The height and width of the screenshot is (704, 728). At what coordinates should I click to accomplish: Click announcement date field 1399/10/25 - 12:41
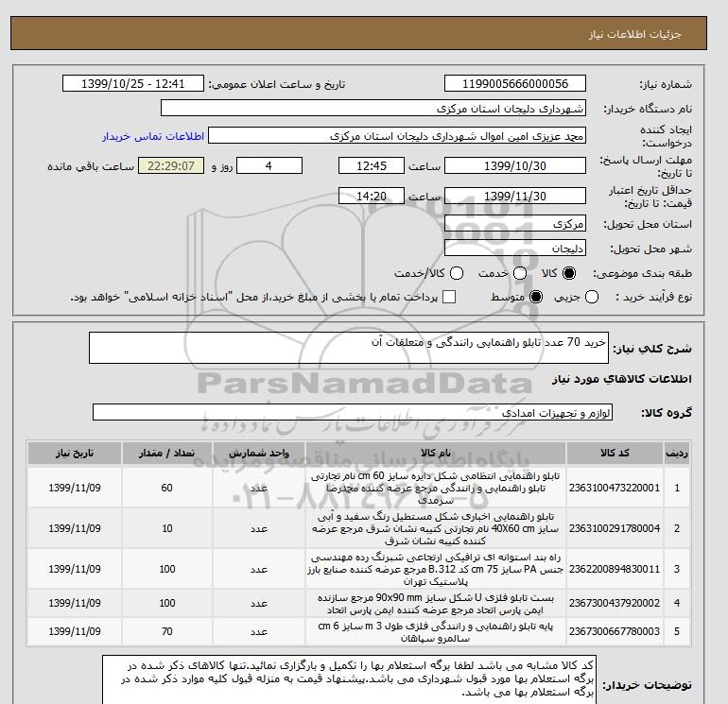click(x=132, y=83)
